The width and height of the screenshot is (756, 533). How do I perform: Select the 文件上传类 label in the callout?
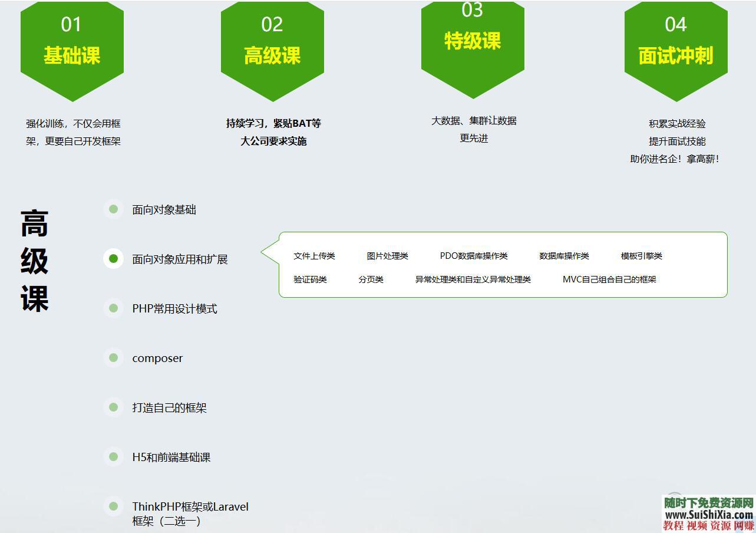pyautogui.click(x=314, y=256)
